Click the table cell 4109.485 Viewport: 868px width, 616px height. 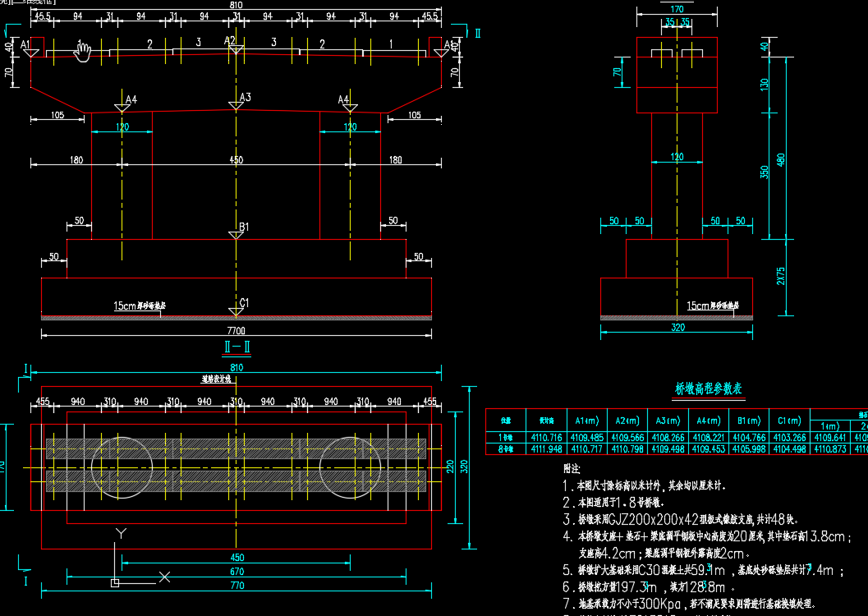(x=587, y=437)
